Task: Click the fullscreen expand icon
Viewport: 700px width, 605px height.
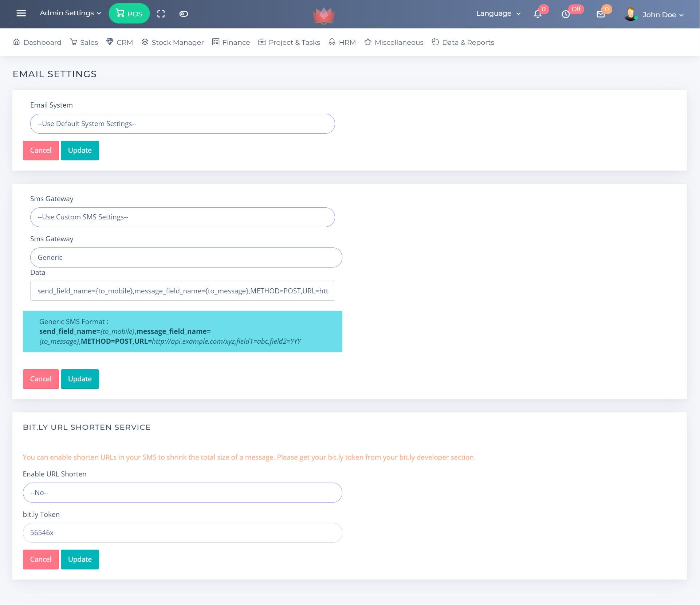Action: 161,14
